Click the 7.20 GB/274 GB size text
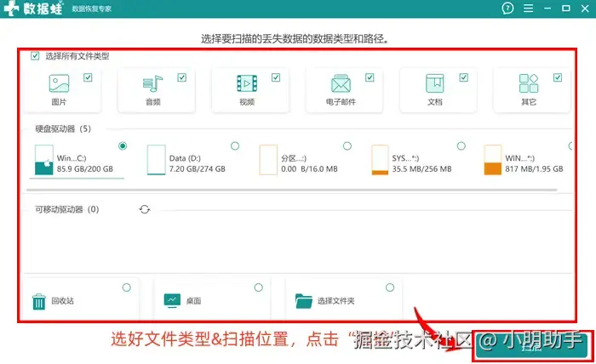The image size is (596, 364). pyautogui.click(x=198, y=169)
